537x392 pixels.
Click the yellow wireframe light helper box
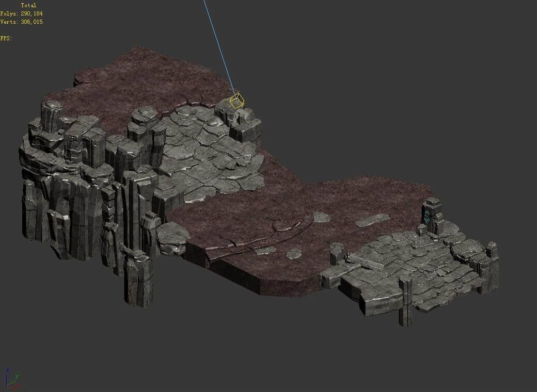click(x=236, y=102)
